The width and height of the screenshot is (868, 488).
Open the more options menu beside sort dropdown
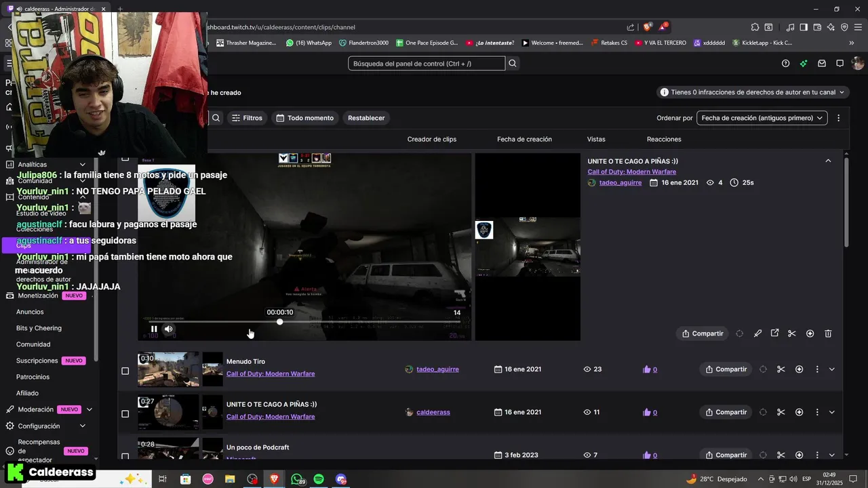point(838,118)
